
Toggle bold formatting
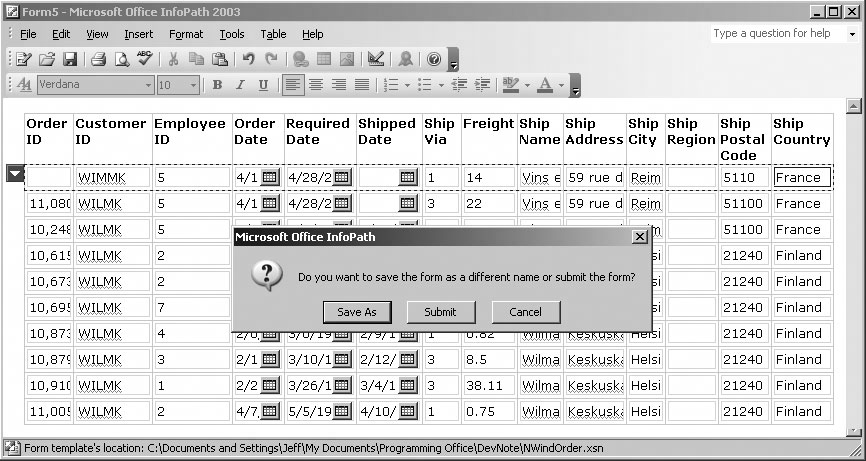click(217, 85)
